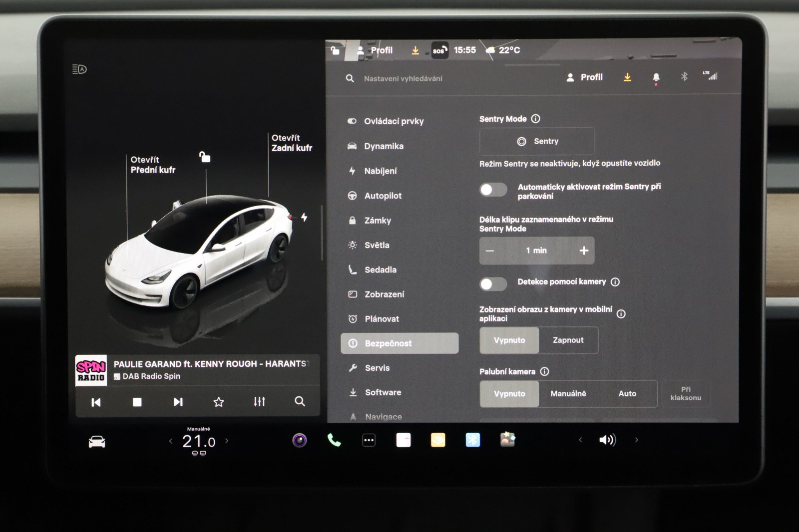Click the media search magnifier icon
799x532 pixels.
(300, 401)
